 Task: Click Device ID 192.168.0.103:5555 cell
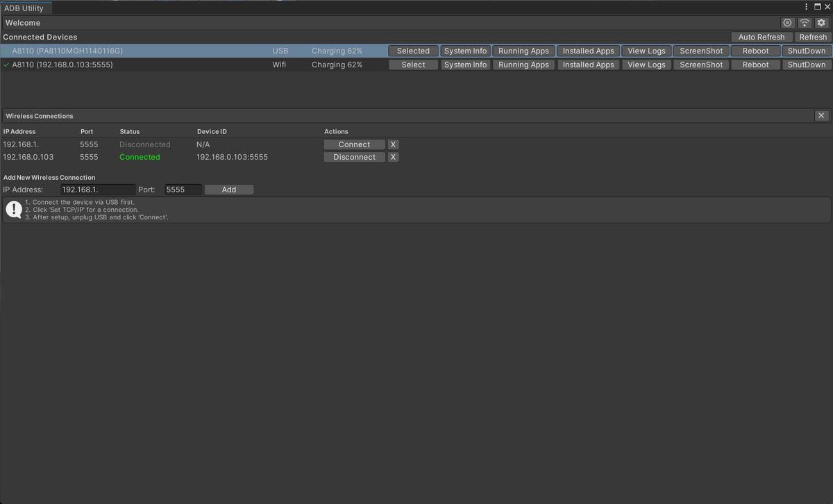pyautogui.click(x=232, y=157)
